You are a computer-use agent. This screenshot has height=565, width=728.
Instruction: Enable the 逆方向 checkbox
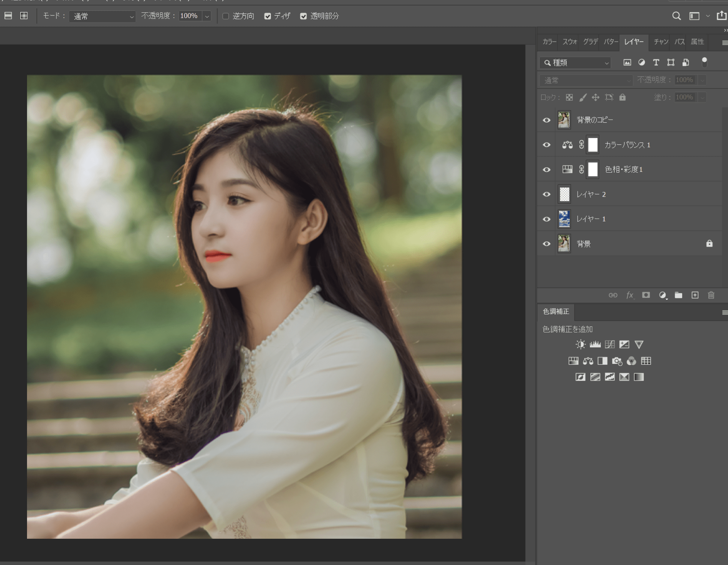tap(226, 16)
